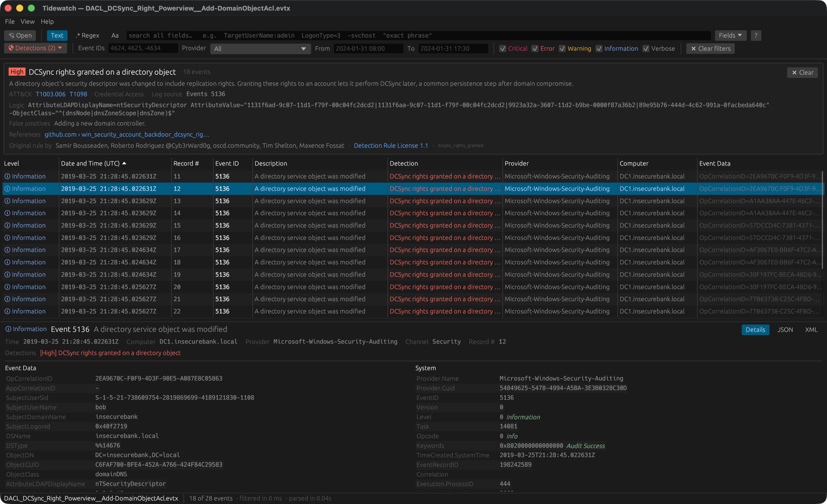Open the search help question mark
Viewport: 827px width, 504px height.
[756, 35]
